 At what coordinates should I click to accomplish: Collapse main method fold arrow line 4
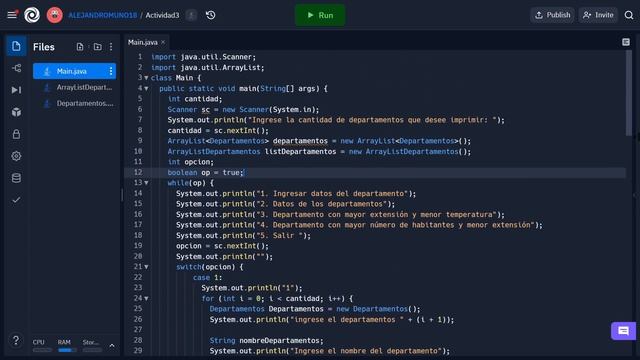pos(146,89)
